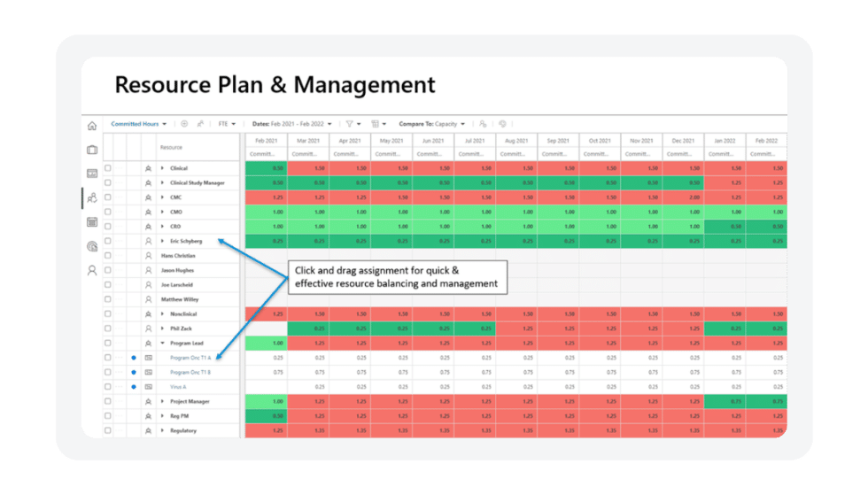Viewport: 868px width, 495px height.
Task: Open the Dates range dropdown
Action: (x=291, y=124)
